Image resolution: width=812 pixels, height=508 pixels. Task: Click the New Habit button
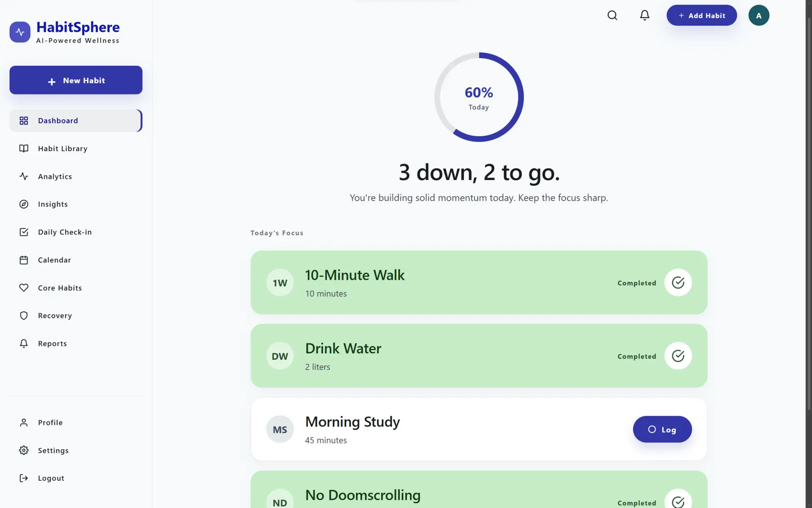coord(76,80)
